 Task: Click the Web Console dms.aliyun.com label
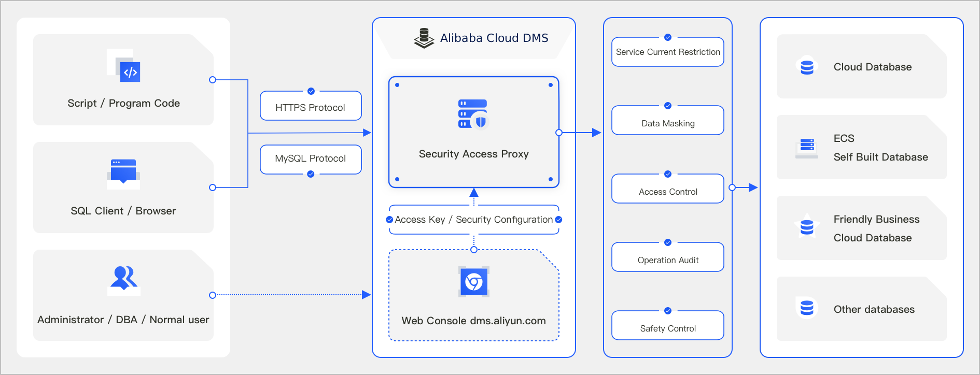(x=474, y=321)
